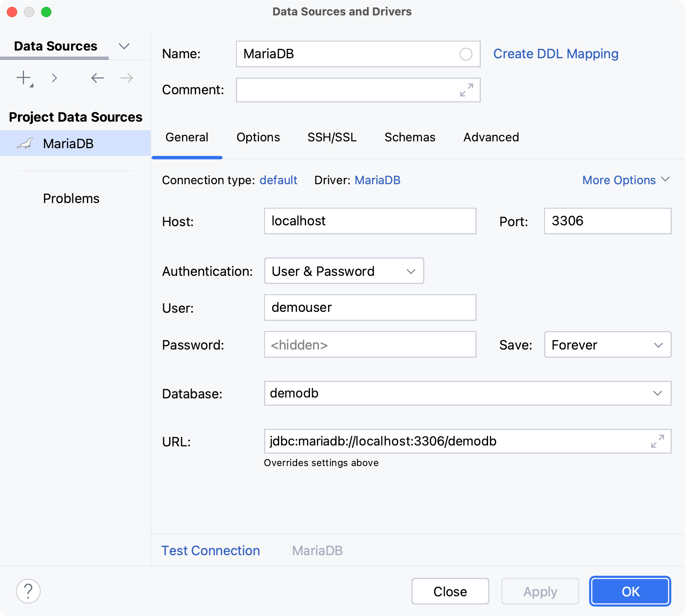Click Test Connection
Viewport: 685px width, 616px height.
coord(210,550)
